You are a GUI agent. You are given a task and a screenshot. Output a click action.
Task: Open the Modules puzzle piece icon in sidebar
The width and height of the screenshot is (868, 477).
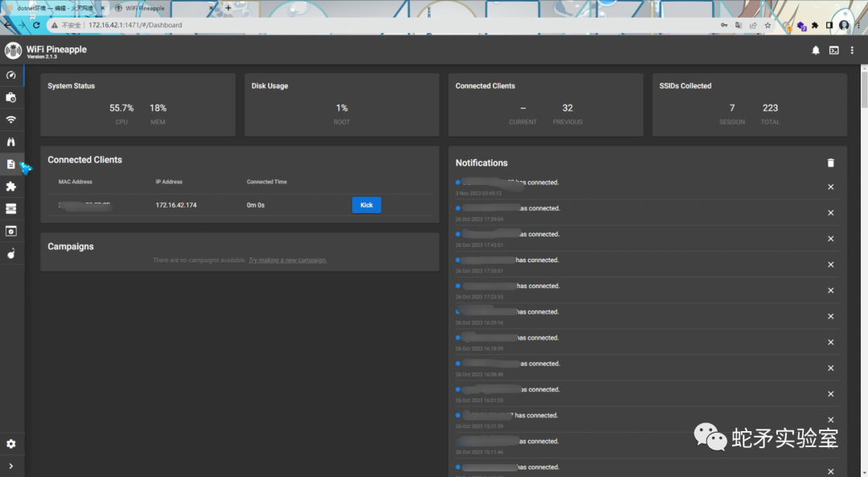pos(11,186)
